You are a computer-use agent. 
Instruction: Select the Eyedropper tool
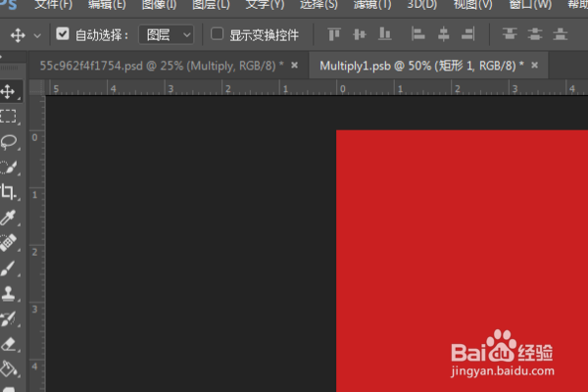pyautogui.click(x=8, y=218)
